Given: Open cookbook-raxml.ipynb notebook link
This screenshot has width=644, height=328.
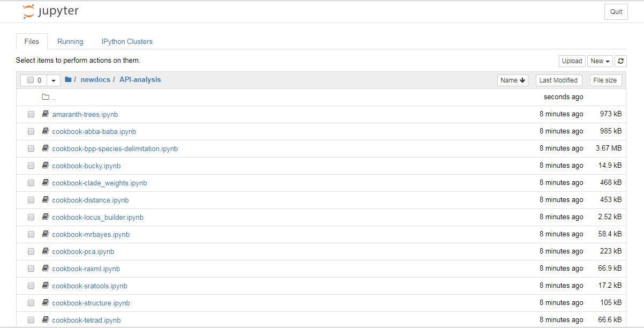Looking at the screenshot, I should 86,269.
